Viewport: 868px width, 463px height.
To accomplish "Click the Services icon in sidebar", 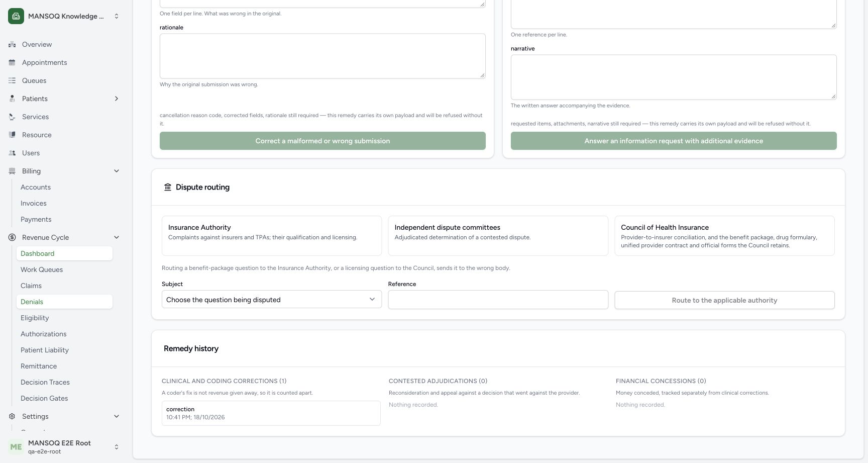I will pyautogui.click(x=12, y=117).
